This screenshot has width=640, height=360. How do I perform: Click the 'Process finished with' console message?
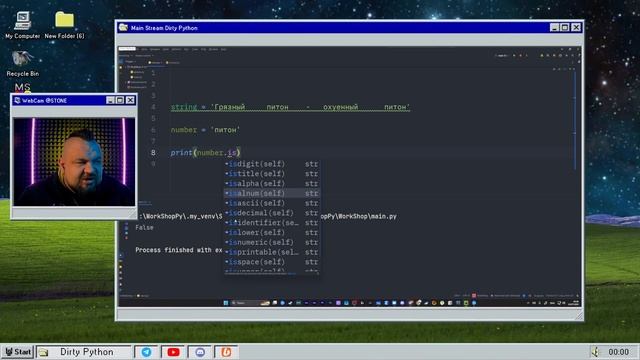coord(178,250)
